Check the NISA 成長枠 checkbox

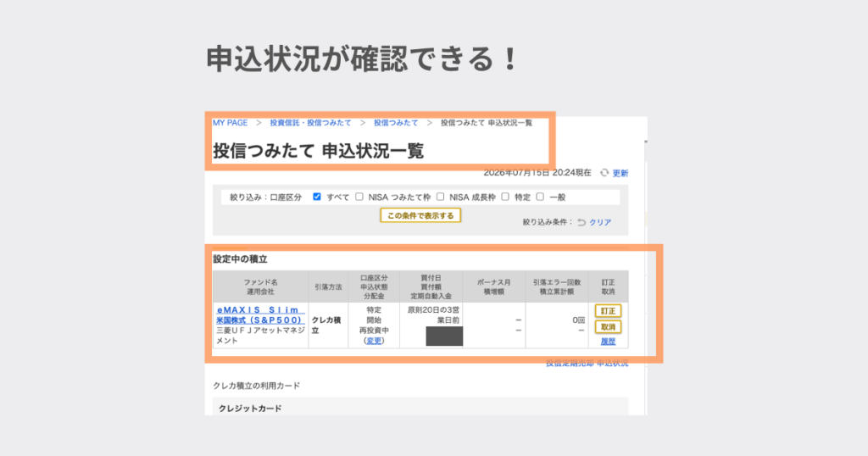pos(440,197)
